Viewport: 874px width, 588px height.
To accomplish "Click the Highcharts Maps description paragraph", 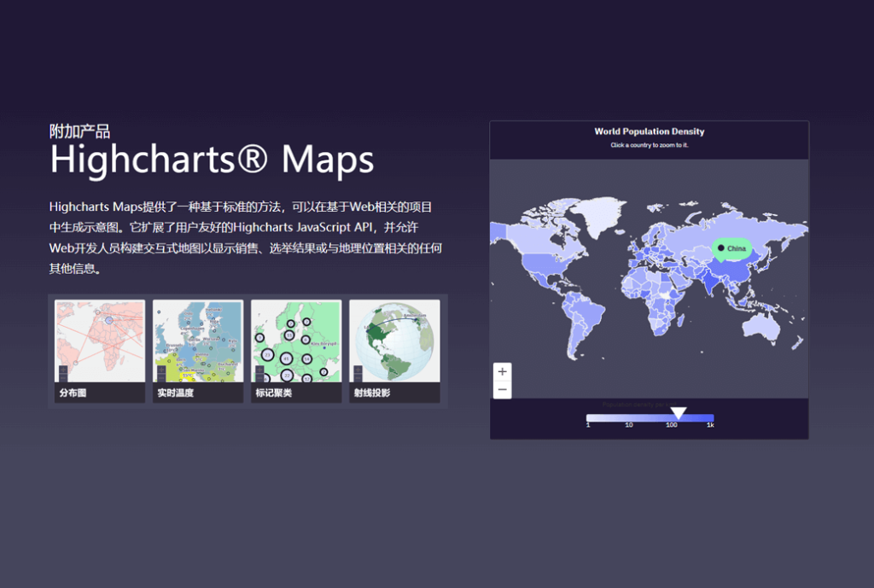I will point(245,237).
